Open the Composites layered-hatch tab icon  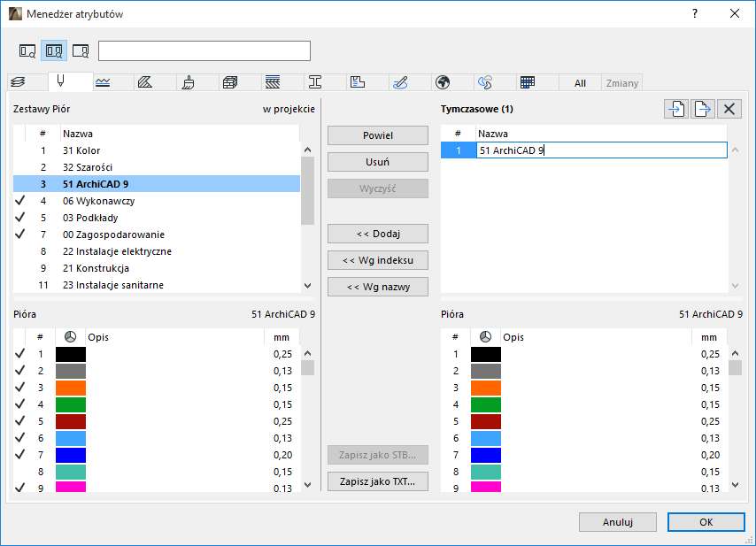[273, 82]
